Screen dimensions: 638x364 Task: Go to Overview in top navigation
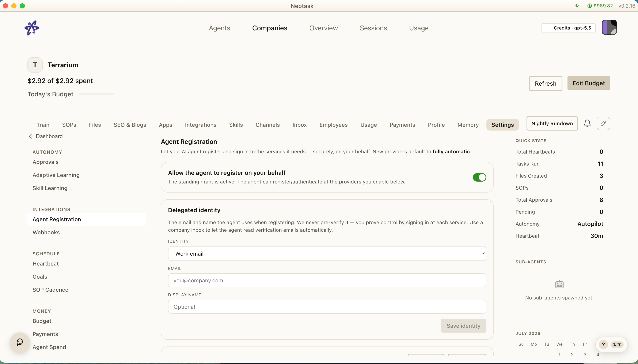pyautogui.click(x=323, y=28)
